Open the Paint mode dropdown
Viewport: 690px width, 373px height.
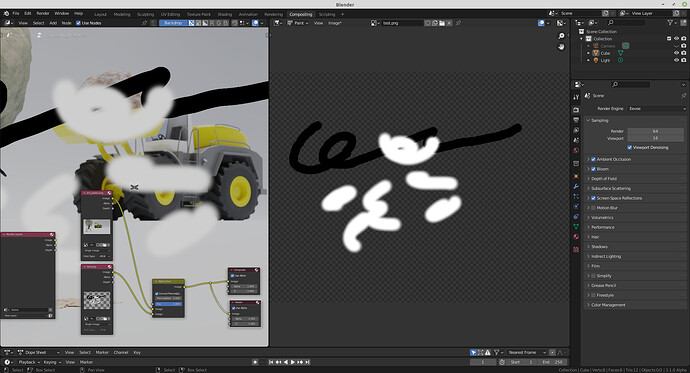298,23
